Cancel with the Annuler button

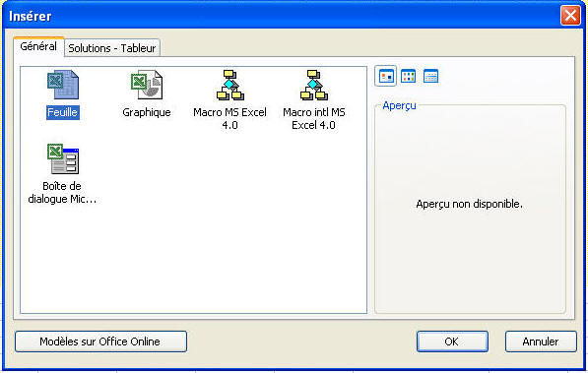(541, 342)
